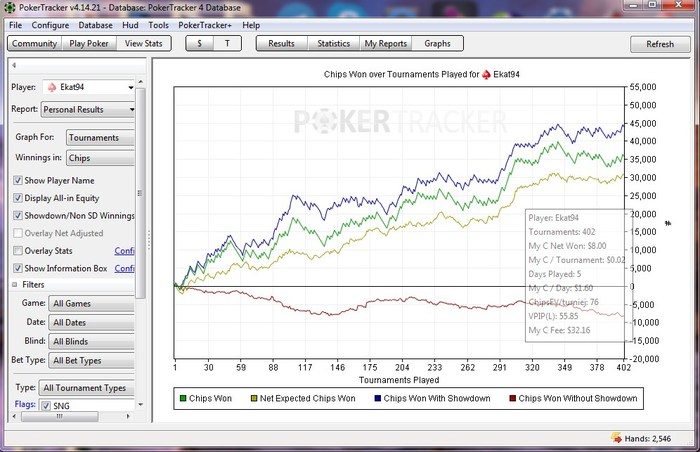Open the Database menu
The image size is (700, 452).
coord(96,25)
